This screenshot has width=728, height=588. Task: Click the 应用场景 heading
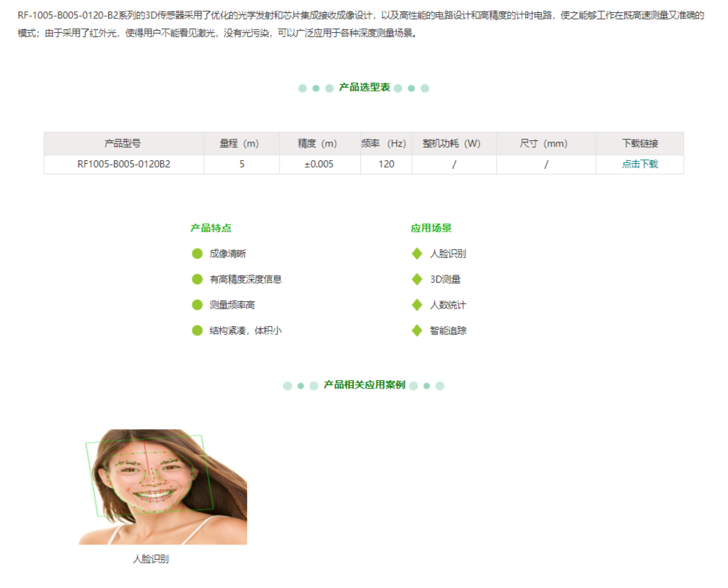tap(431, 229)
